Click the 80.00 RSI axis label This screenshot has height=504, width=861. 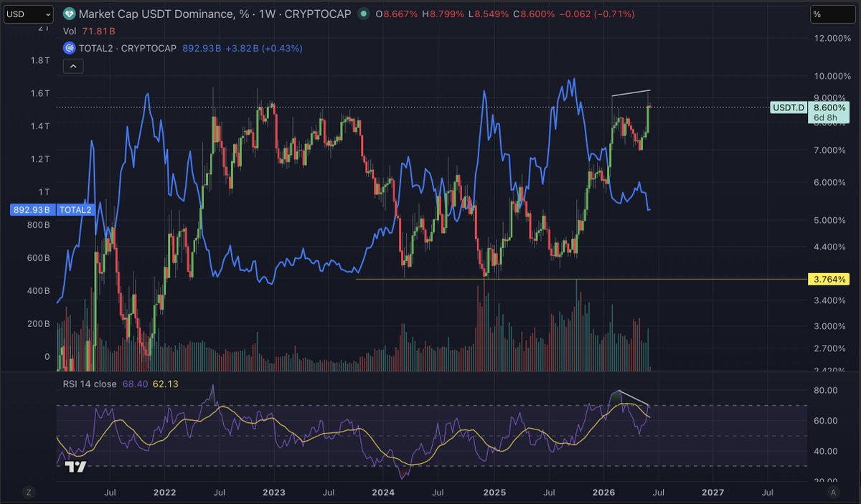(827, 390)
